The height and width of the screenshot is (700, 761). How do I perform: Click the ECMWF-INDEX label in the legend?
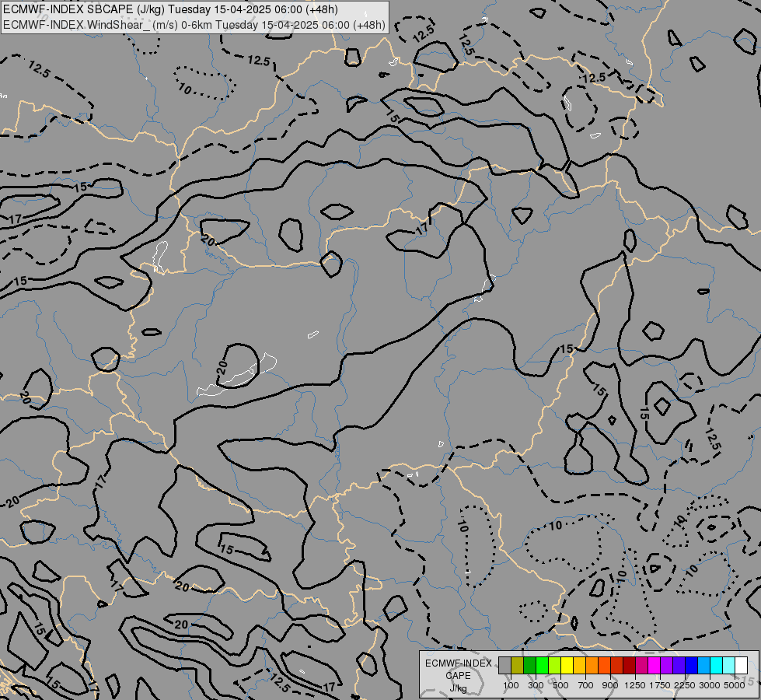tap(459, 663)
